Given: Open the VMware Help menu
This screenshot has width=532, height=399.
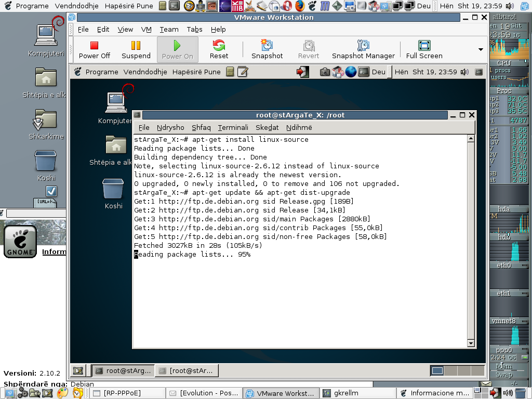Looking at the screenshot, I should pyautogui.click(x=218, y=30).
